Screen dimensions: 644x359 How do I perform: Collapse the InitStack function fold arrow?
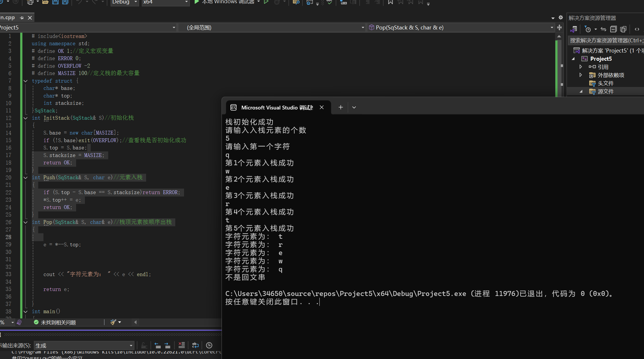point(26,118)
